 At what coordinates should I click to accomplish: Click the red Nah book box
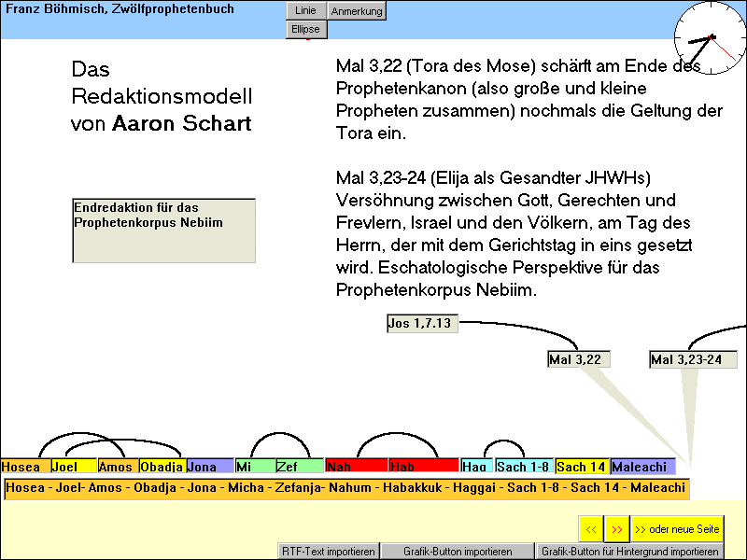tap(357, 466)
